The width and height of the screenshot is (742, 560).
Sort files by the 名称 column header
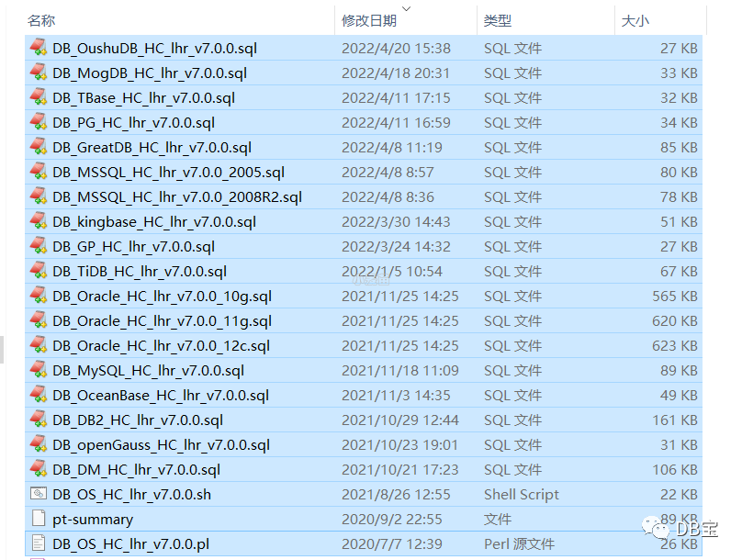(x=41, y=21)
